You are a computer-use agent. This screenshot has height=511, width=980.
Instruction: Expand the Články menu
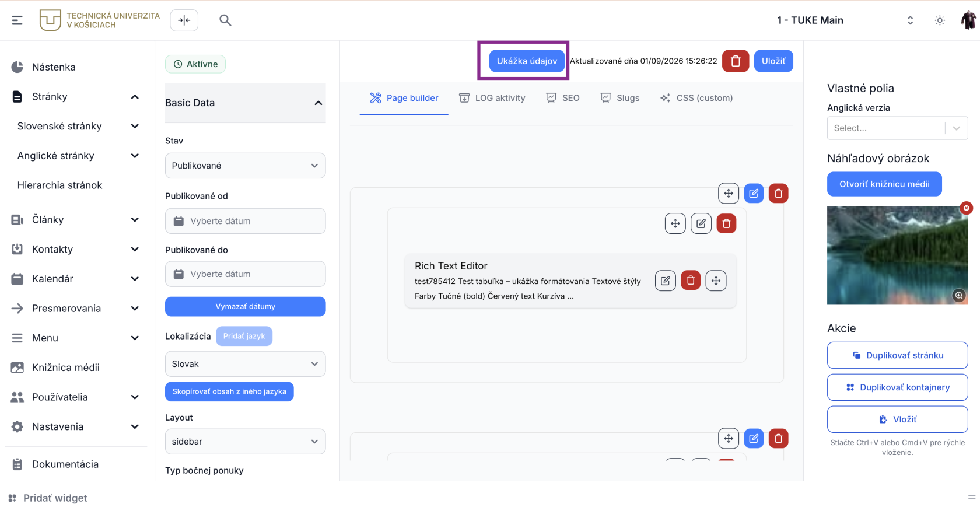pos(135,220)
